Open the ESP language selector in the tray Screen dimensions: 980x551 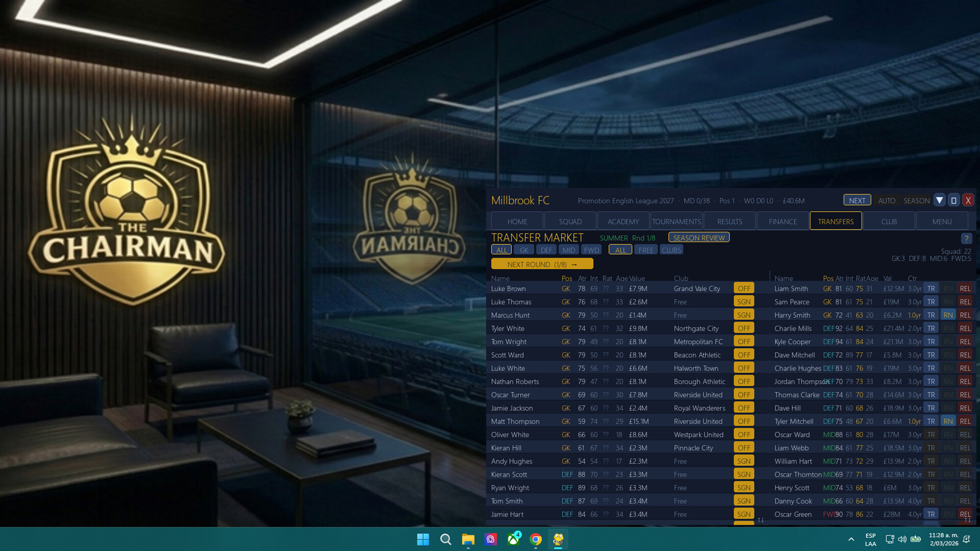[870, 539]
